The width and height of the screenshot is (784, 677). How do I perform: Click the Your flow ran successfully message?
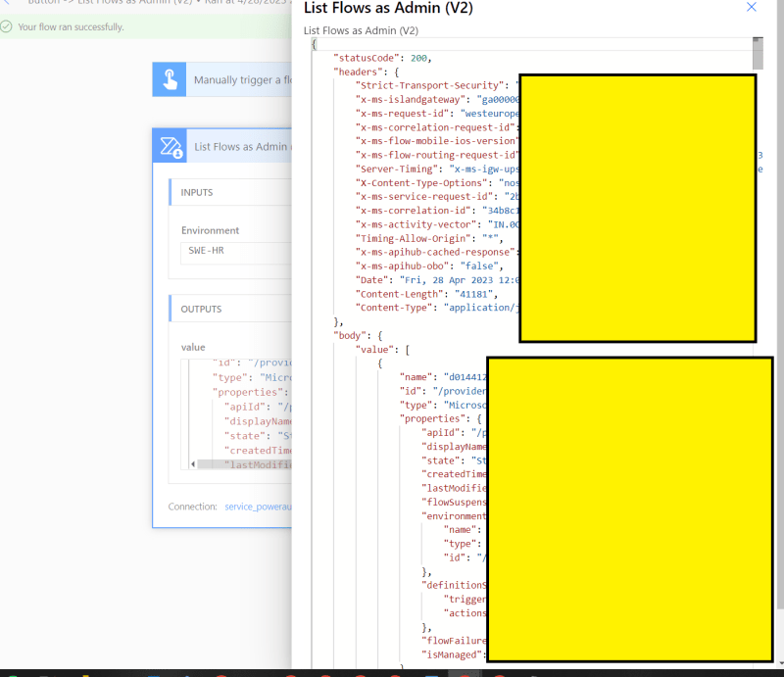71,27
